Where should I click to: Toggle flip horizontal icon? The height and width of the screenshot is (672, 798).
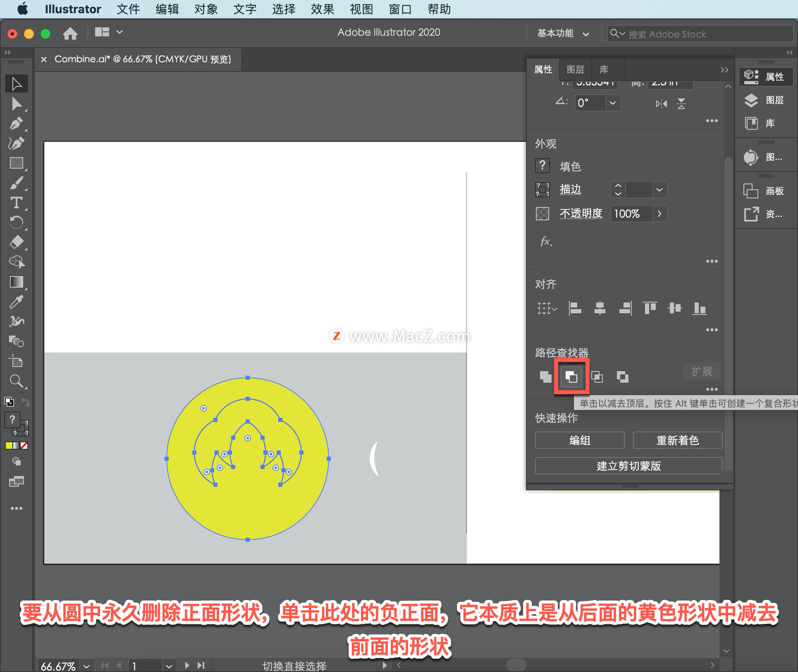click(661, 103)
